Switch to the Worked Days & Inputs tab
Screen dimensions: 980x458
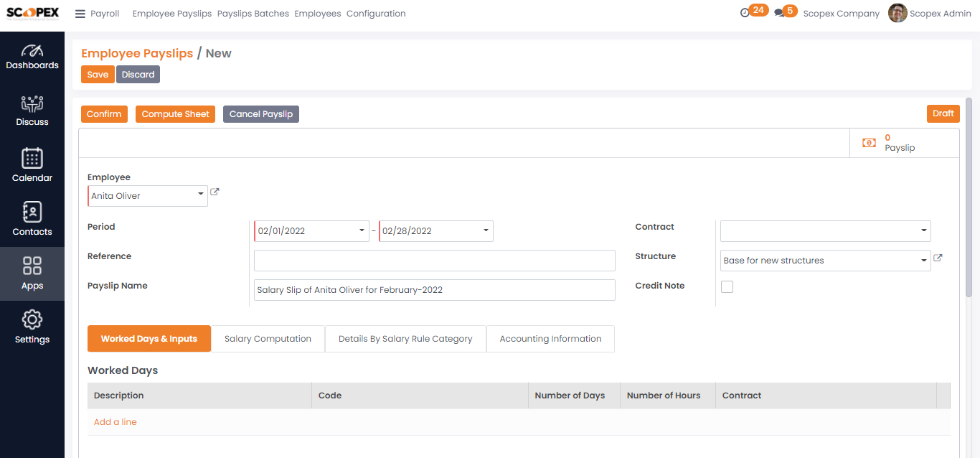click(x=149, y=339)
